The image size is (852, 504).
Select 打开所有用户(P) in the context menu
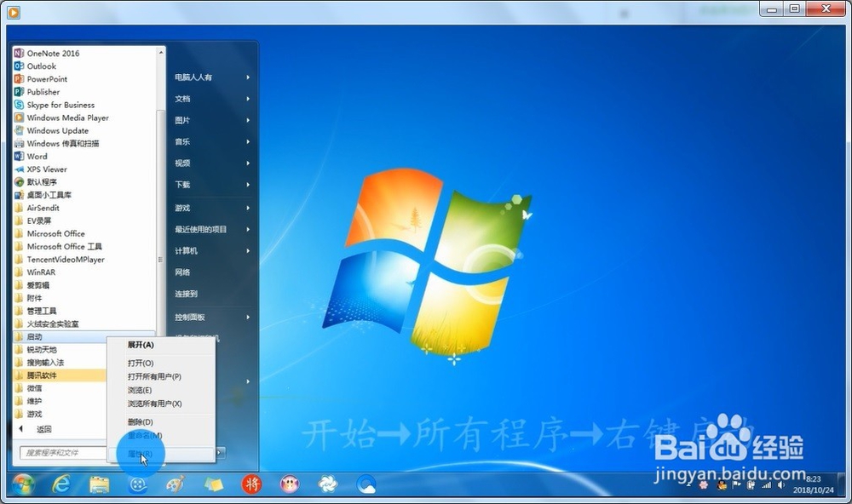(x=161, y=377)
